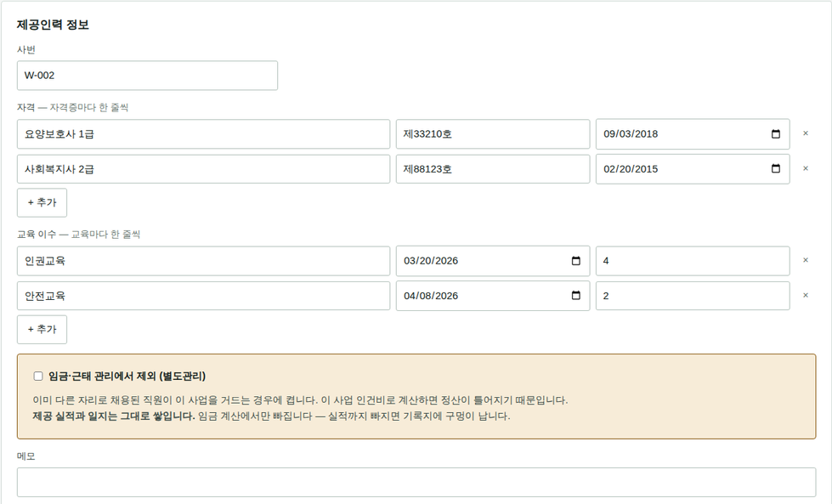Screen dimensions: 832x504
Task: Edit the 인권교육 name field
Action: [x=203, y=260]
